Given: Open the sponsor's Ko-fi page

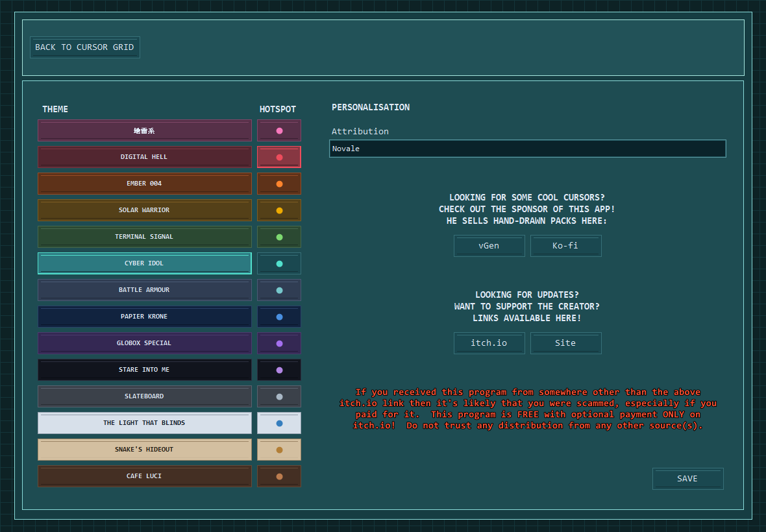Looking at the screenshot, I should pos(565,246).
